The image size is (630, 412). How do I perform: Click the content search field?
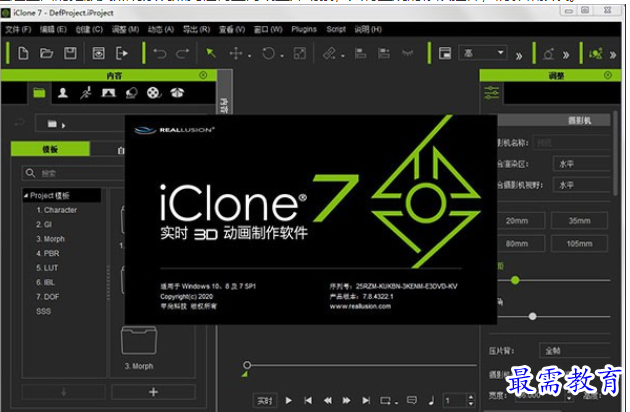(x=74, y=173)
